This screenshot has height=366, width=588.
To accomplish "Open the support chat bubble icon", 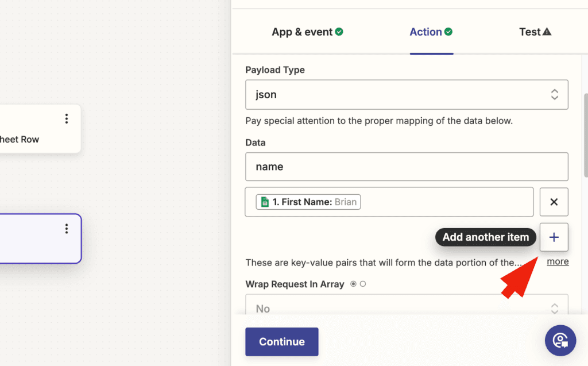I will click(x=560, y=340).
